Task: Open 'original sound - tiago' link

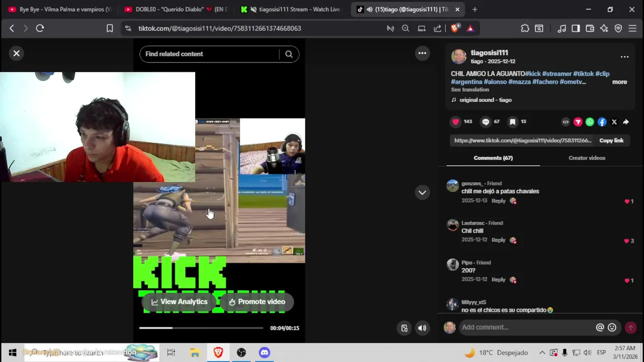Action: (486, 100)
